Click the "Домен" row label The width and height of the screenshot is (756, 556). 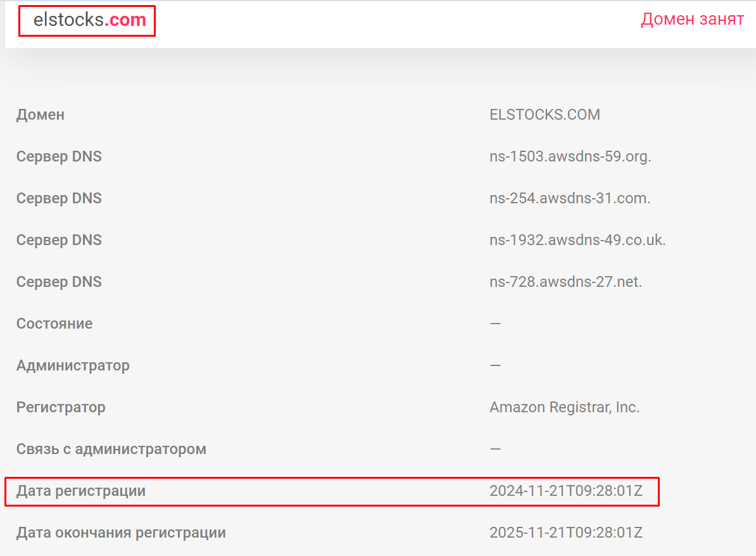41,115
